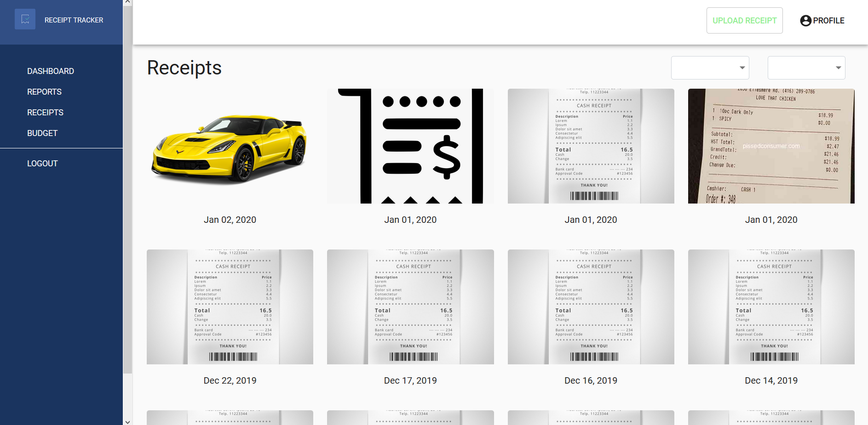Viewport: 868px width, 425px height.
Task: Click the Jan 02, 2020 date label
Action: pos(230,220)
